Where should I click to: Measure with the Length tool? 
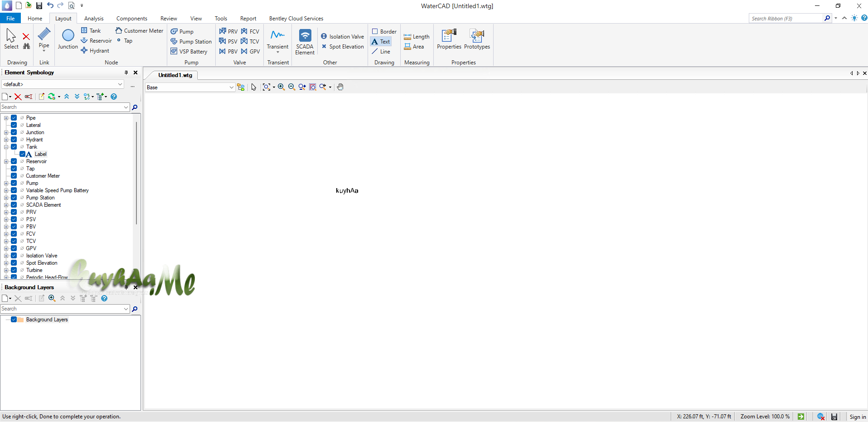[417, 36]
